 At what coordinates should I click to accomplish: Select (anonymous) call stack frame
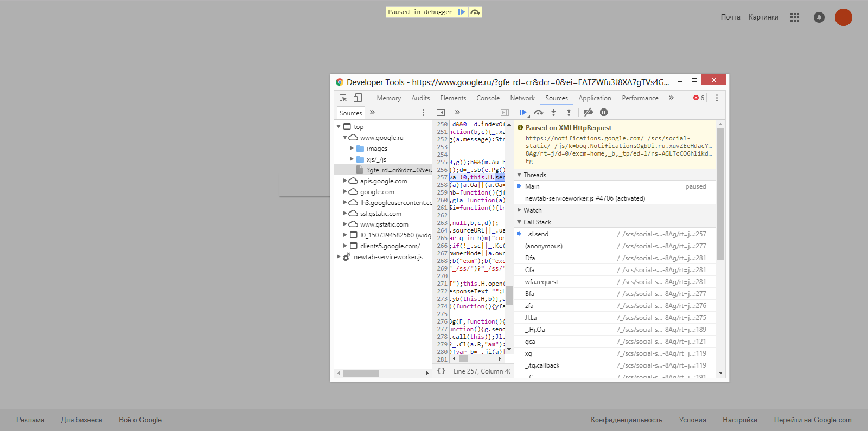(615, 246)
